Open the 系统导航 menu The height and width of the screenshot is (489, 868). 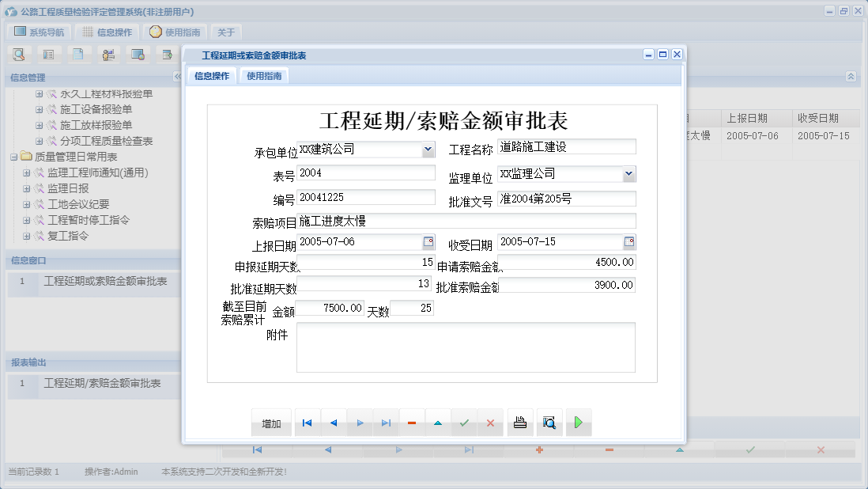click(x=37, y=31)
